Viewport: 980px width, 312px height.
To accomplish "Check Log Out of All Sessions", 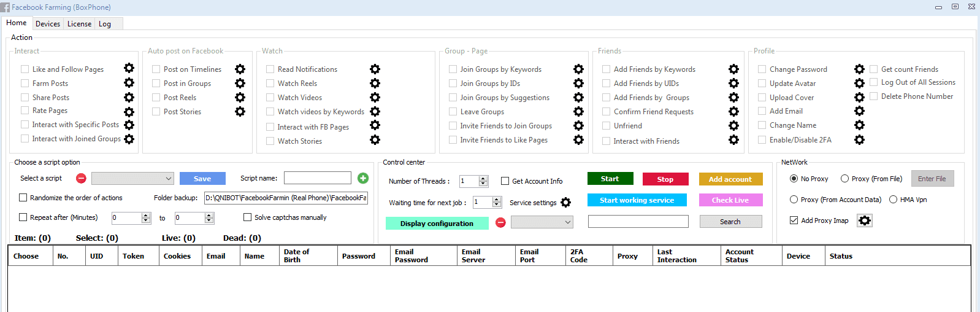I will 873,82.
